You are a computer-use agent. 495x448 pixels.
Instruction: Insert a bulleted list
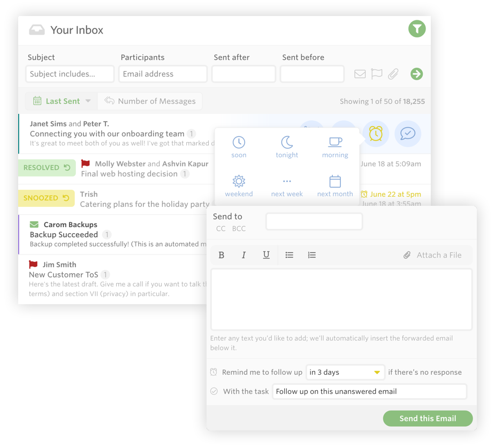coord(289,255)
